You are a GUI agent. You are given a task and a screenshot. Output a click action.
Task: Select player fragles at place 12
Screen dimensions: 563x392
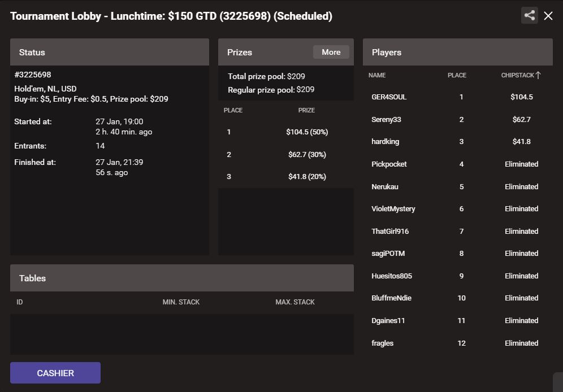click(458, 343)
